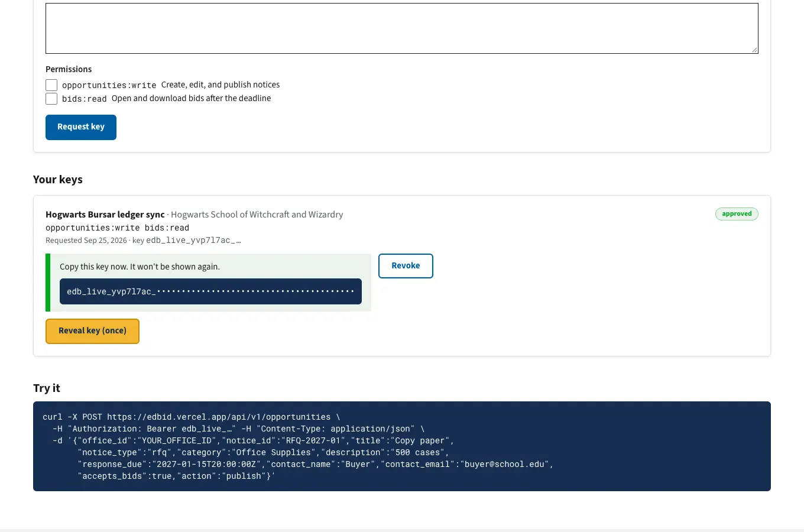Click into the large text area
The height and width of the screenshot is (532, 804).
(x=402, y=28)
